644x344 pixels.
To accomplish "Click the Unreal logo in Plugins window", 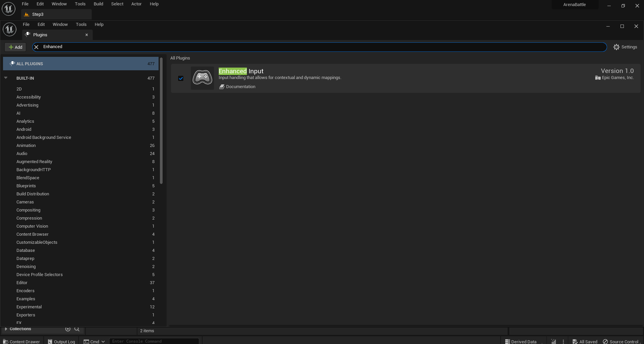I will pos(9,30).
